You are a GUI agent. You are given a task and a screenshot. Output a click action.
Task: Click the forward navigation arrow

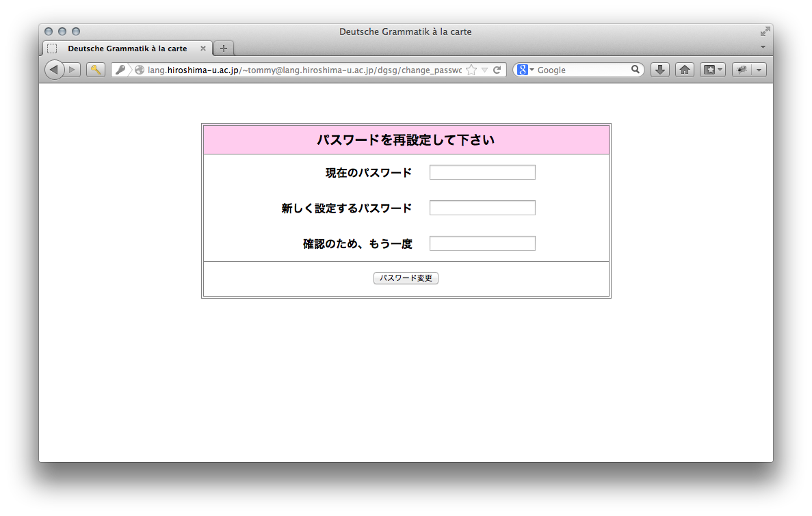73,70
